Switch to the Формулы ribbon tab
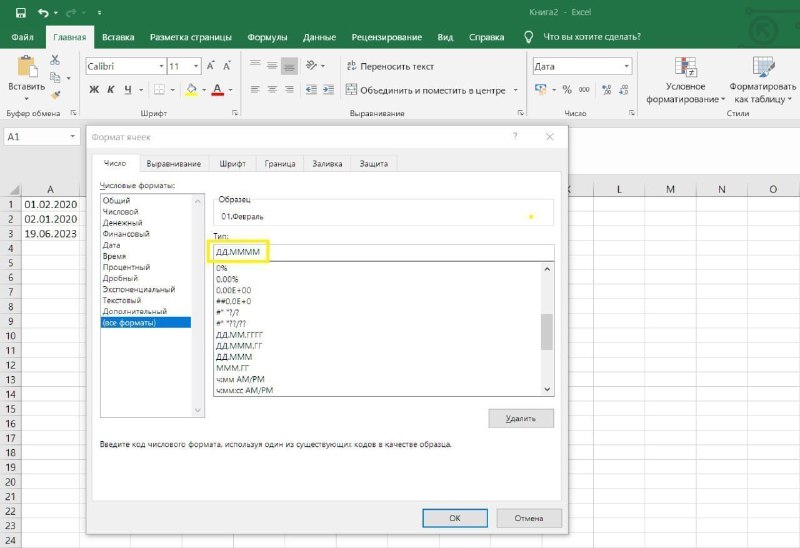 click(267, 37)
